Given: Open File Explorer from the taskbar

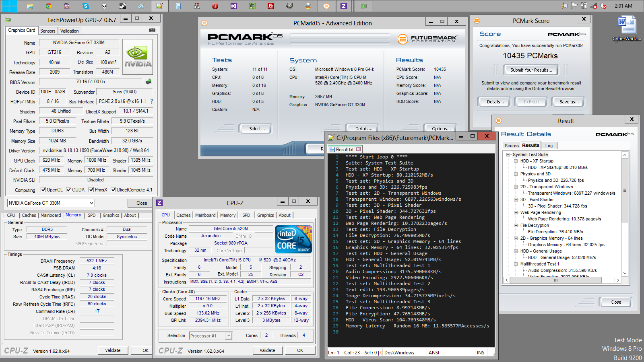Looking at the screenshot, I should [30, 6].
